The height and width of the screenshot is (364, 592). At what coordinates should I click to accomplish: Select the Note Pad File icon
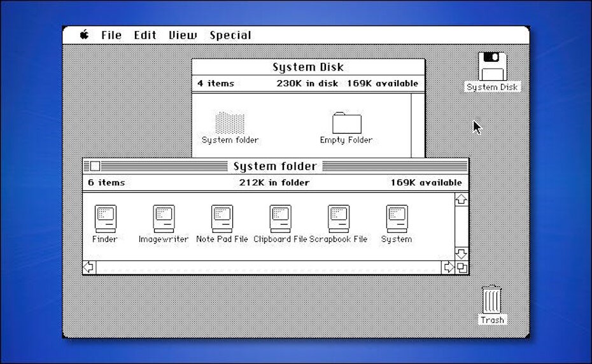click(x=222, y=219)
